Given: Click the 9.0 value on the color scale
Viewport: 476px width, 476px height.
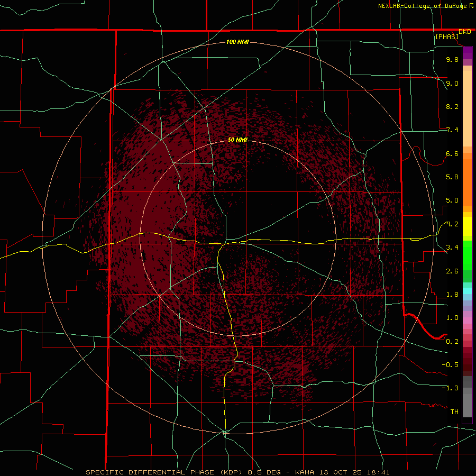Looking at the screenshot, I should pos(452,83).
